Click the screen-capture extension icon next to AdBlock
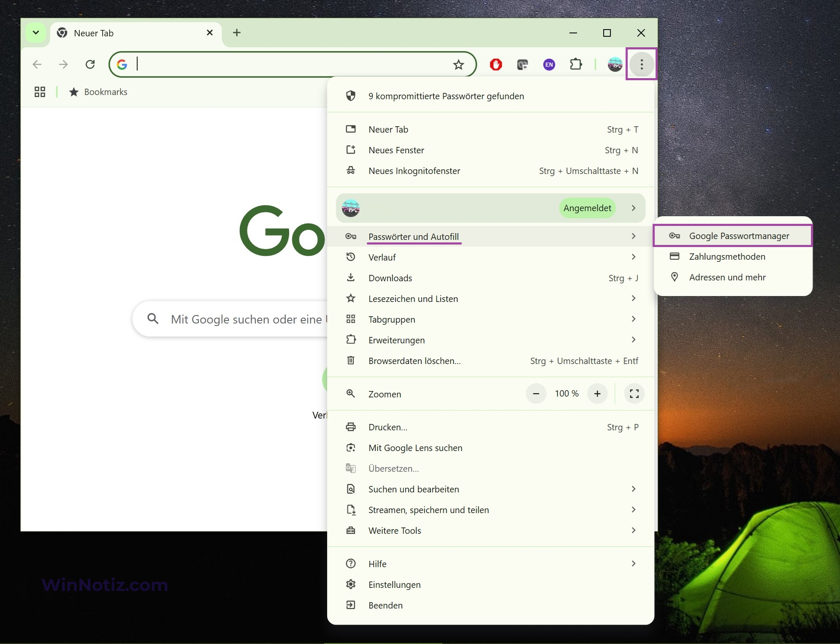Image resolution: width=840 pixels, height=644 pixels. coord(523,65)
